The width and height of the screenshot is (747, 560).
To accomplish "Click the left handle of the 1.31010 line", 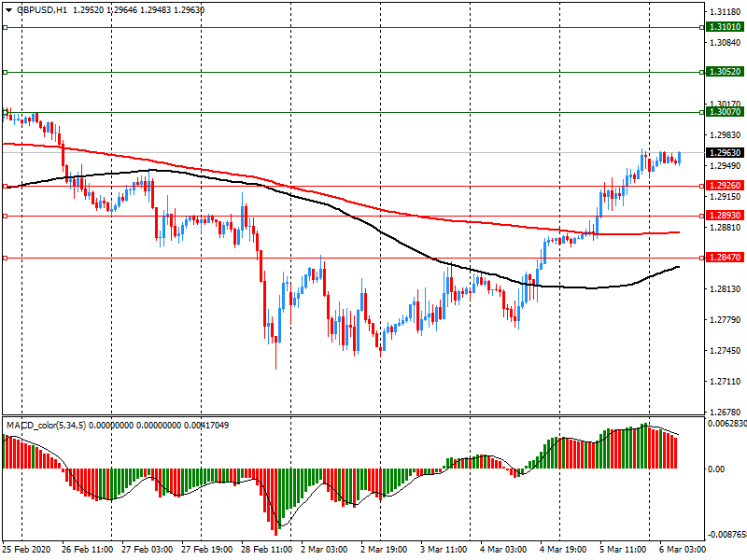I will pos(6,28).
